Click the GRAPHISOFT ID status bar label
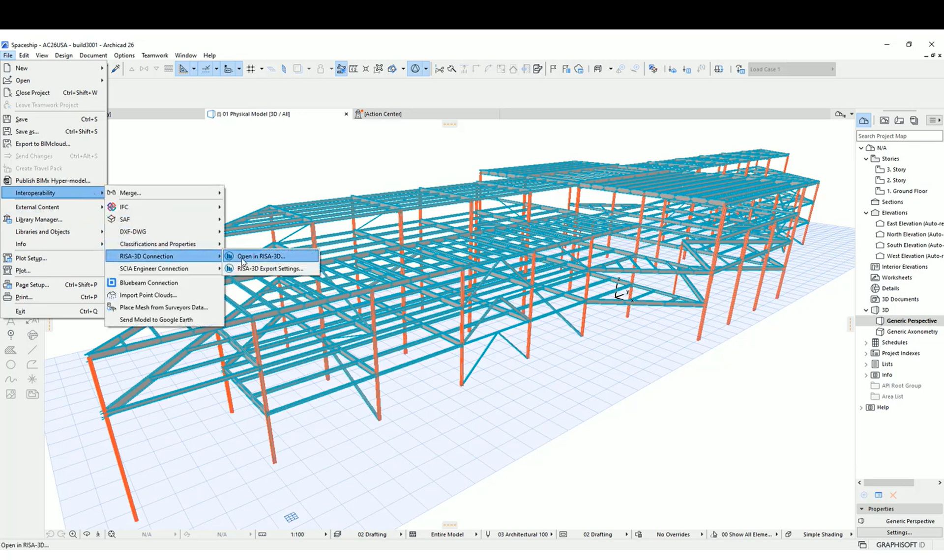944x560 pixels. pyautogui.click(x=900, y=545)
